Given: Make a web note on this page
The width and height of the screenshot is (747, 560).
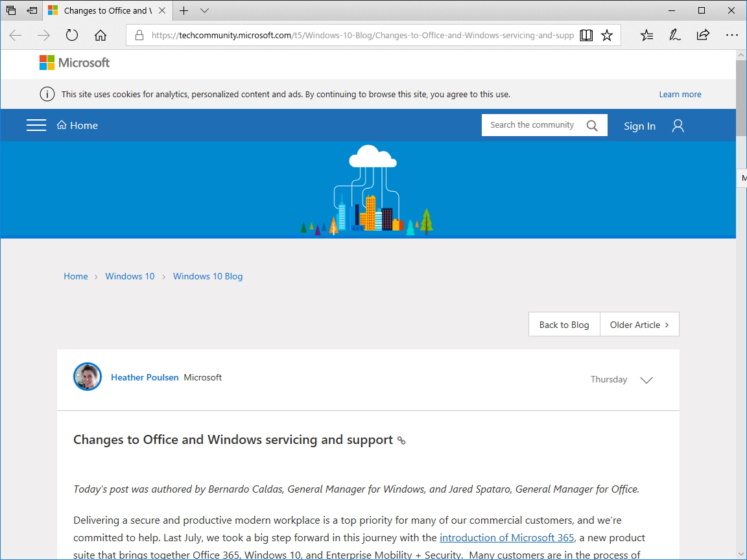Looking at the screenshot, I should 674,35.
